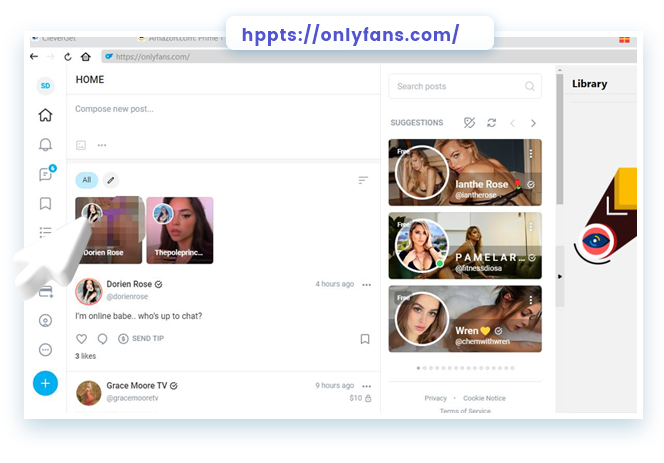Open the browser home page icon
The width and height of the screenshot is (664, 463).
click(86, 56)
